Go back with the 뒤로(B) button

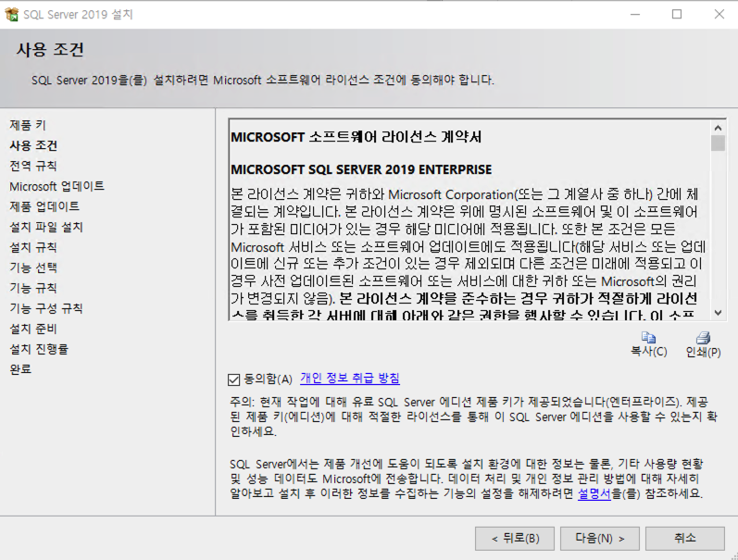pos(515,539)
